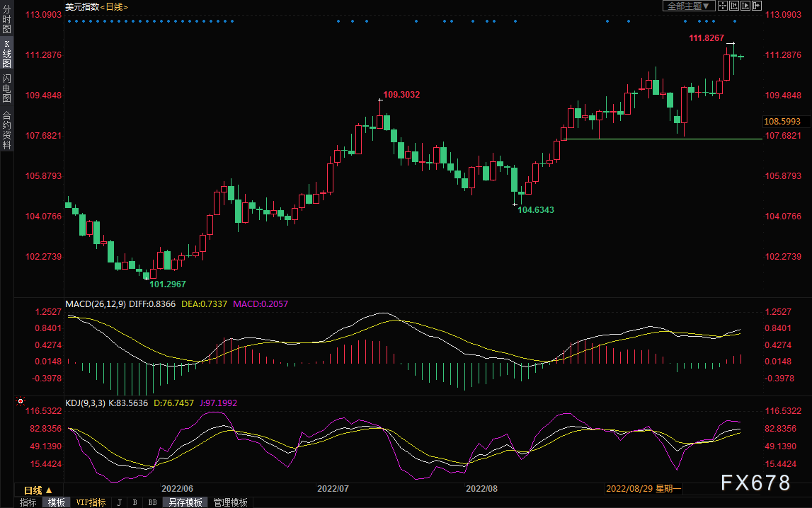
Task: Click the right KDJ scale 116.5322 label
Action: coord(783,411)
